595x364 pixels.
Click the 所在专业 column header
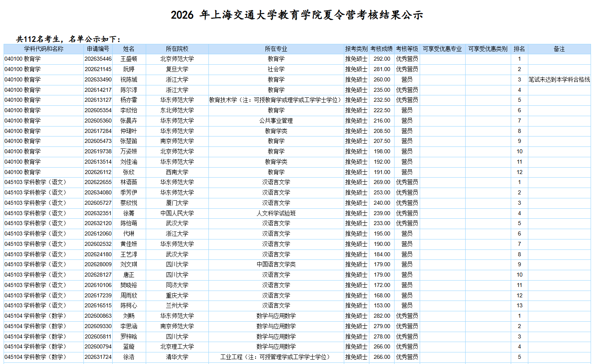pos(276,49)
